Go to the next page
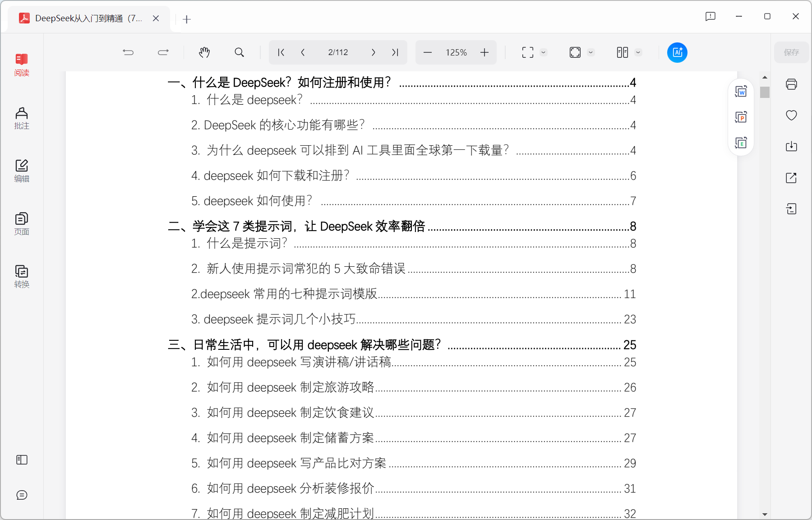The height and width of the screenshot is (520, 812). coord(374,52)
